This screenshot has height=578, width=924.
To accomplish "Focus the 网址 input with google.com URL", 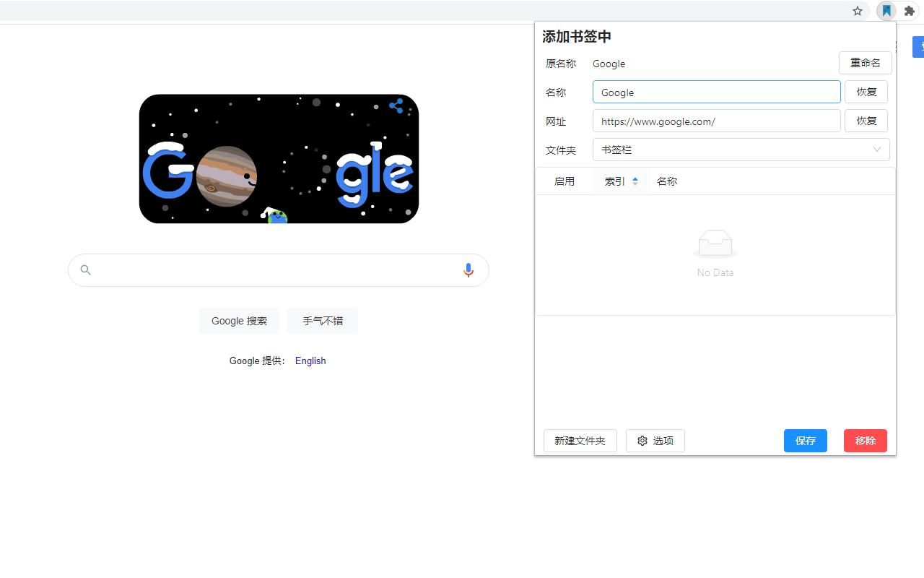I will 717,121.
